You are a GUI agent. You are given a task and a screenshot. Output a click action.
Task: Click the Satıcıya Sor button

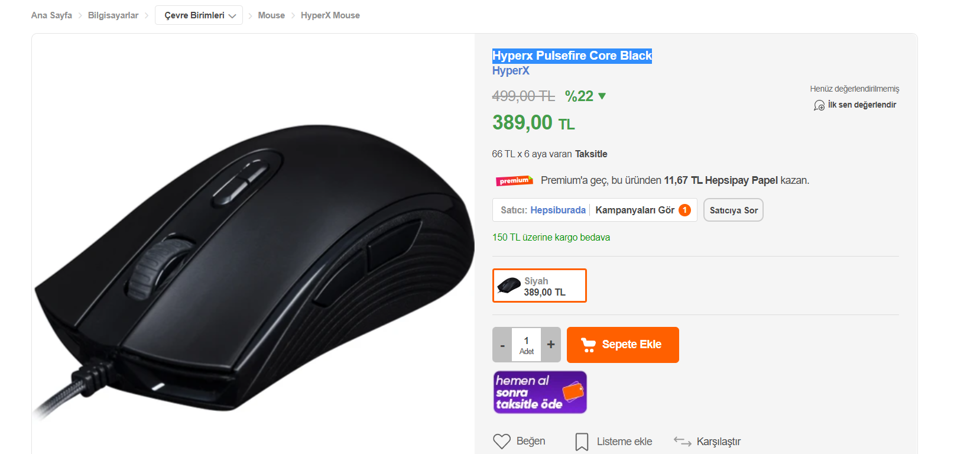(734, 210)
